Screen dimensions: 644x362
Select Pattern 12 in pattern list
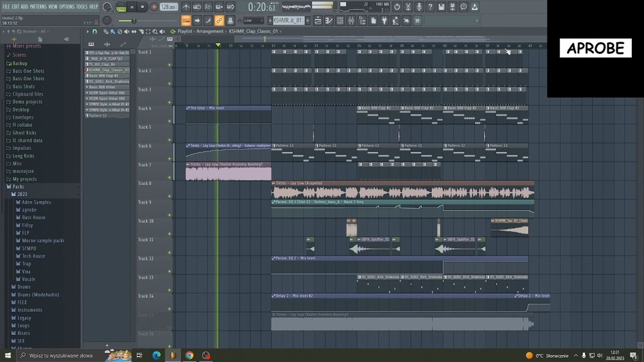click(x=108, y=116)
